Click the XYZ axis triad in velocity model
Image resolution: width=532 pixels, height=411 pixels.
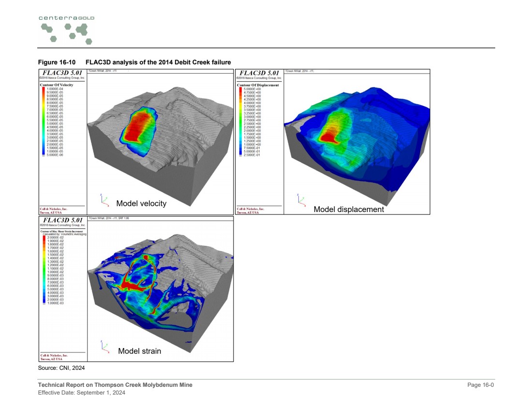[101, 199]
